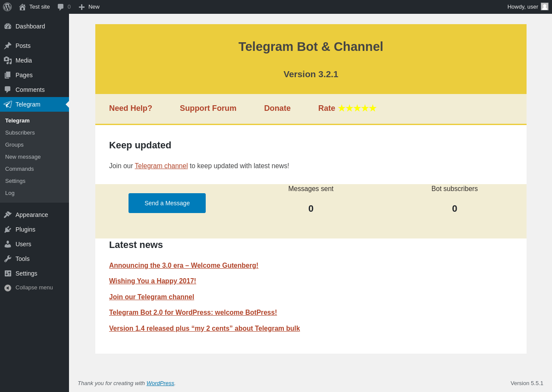Click Howdy, user account text
552x392 pixels.
[523, 7]
